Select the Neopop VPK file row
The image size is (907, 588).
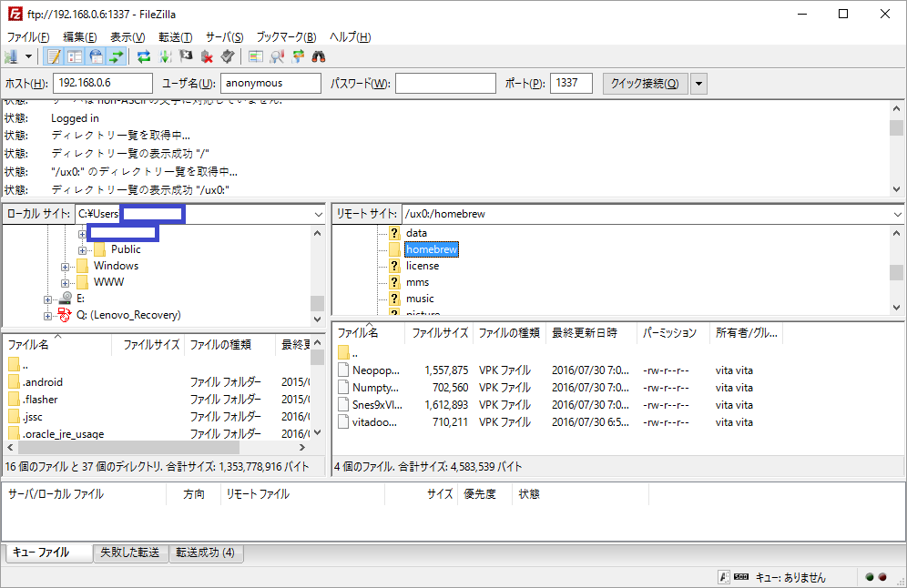pos(559,370)
